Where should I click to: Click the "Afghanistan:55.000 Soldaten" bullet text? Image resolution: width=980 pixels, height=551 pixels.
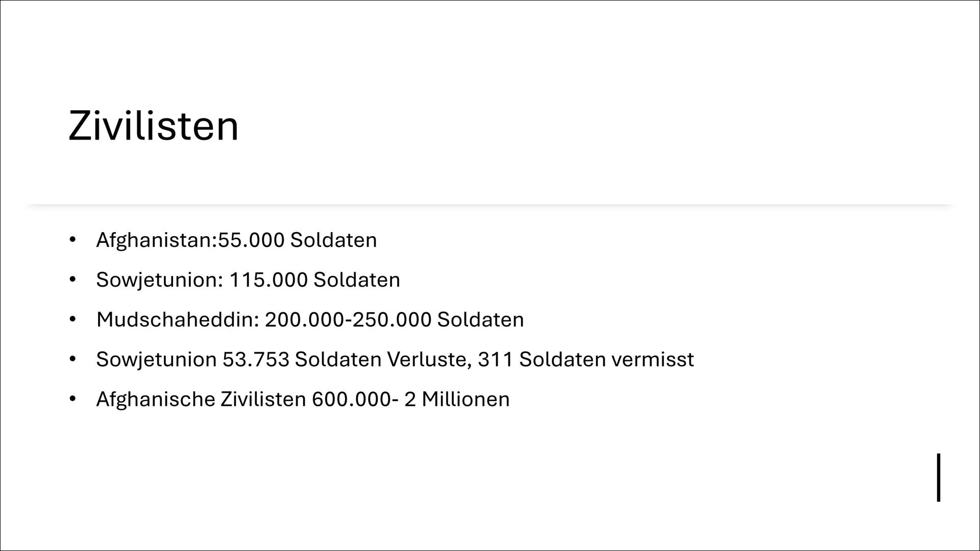pyautogui.click(x=236, y=240)
